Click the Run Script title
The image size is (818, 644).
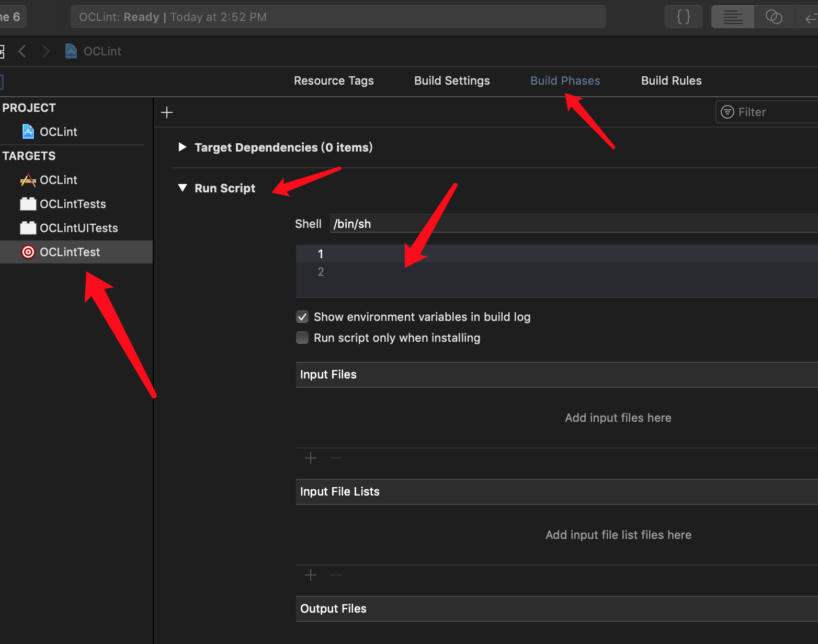click(225, 188)
